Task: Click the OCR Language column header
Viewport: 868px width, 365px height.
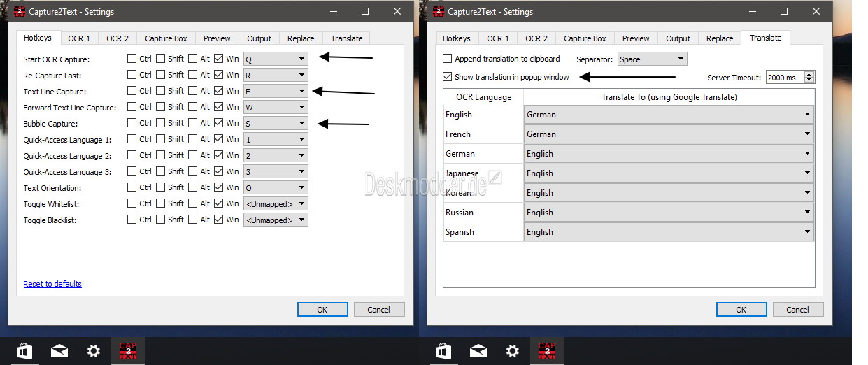Action: 483,97
